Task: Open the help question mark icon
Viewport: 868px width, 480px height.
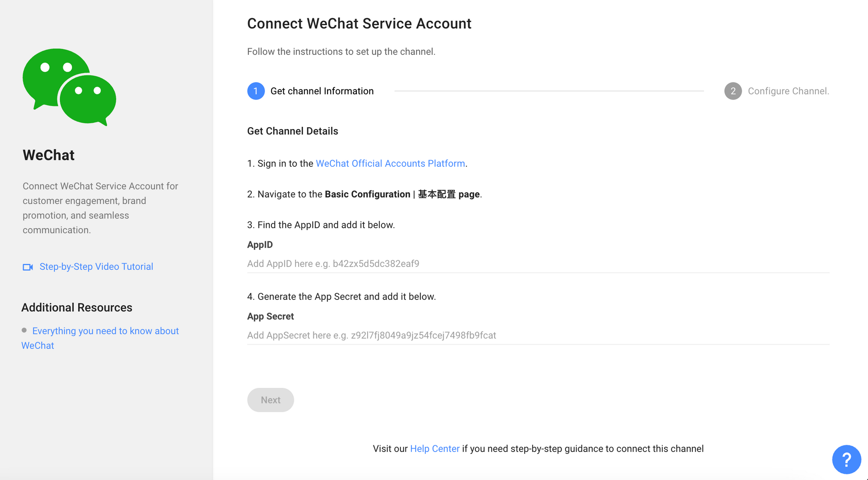Action: point(846,459)
